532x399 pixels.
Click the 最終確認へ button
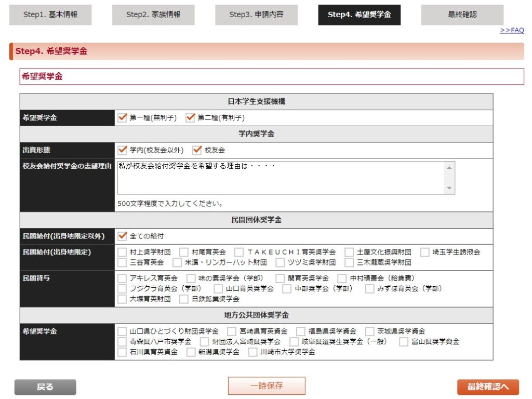pyautogui.click(x=488, y=387)
